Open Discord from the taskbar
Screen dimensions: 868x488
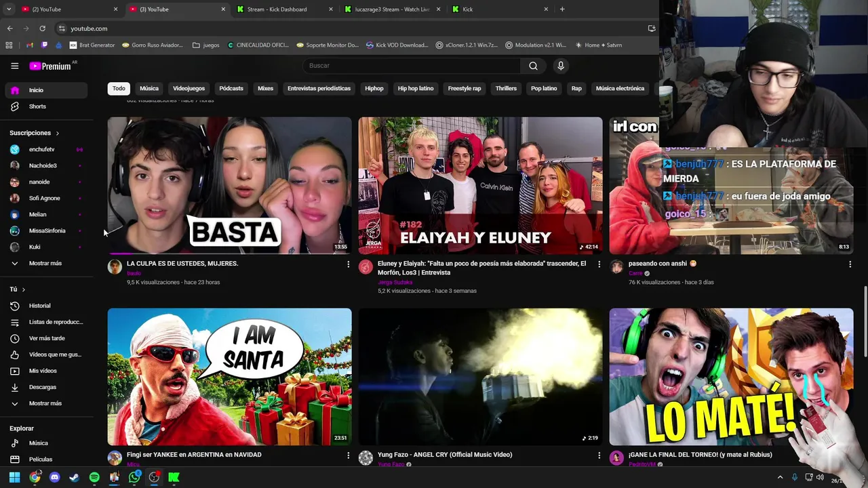(55, 477)
